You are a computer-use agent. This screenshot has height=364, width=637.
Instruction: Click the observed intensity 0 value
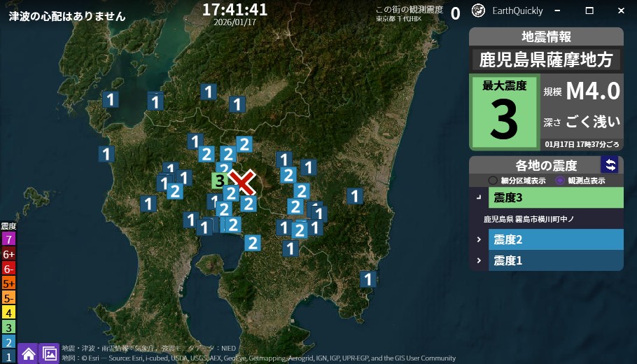click(x=456, y=14)
